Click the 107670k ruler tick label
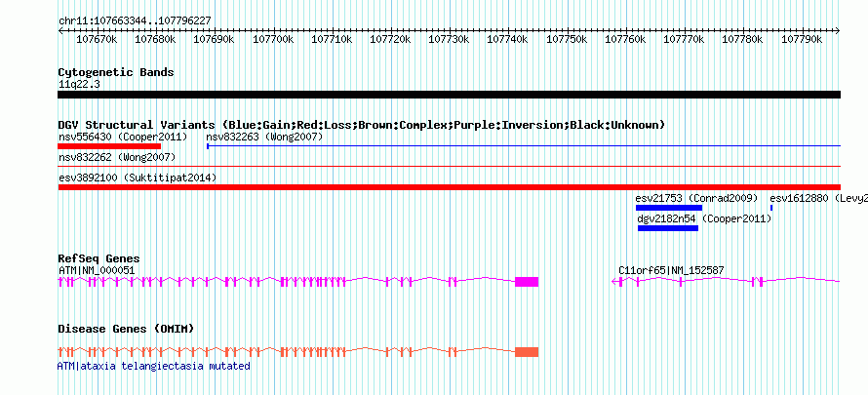868x395 pixels. click(97, 39)
